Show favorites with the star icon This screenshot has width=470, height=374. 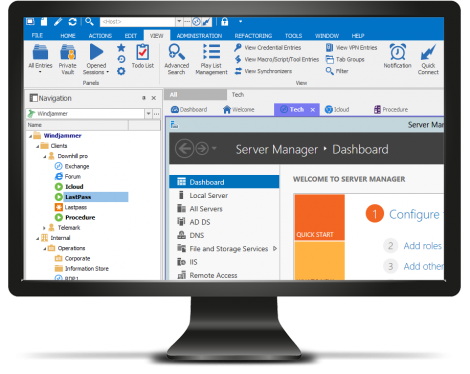point(121,48)
